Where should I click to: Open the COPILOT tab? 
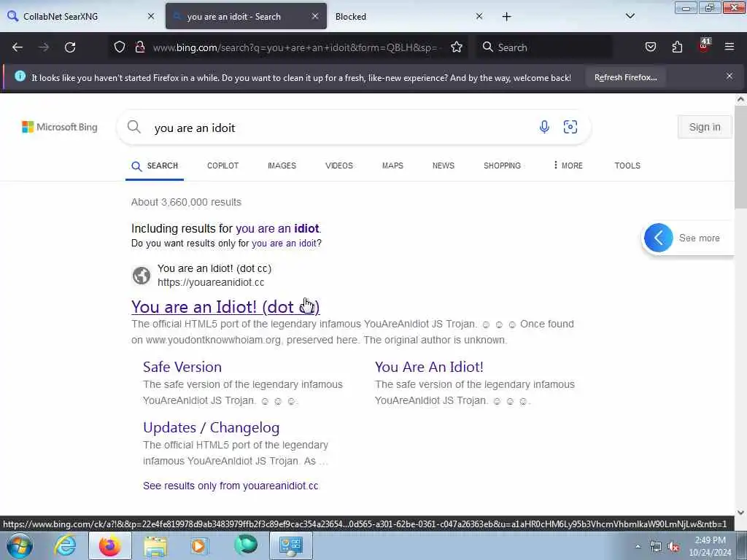tap(222, 166)
